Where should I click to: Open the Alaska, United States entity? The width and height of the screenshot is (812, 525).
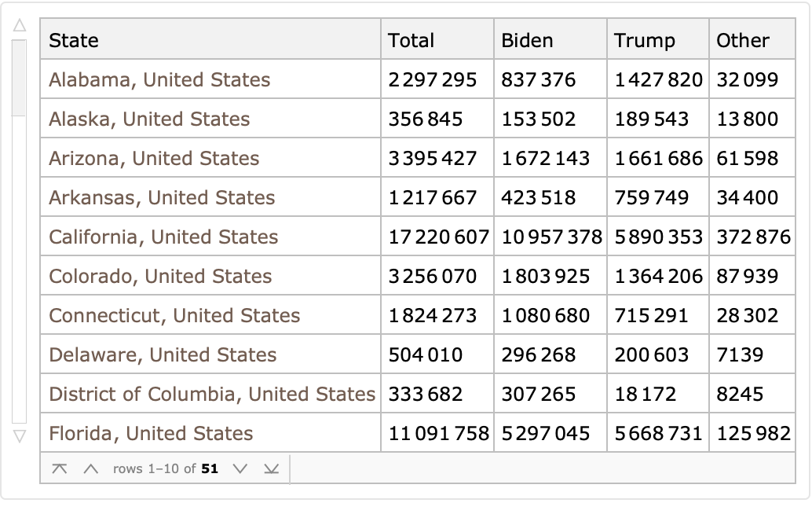(x=149, y=119)
